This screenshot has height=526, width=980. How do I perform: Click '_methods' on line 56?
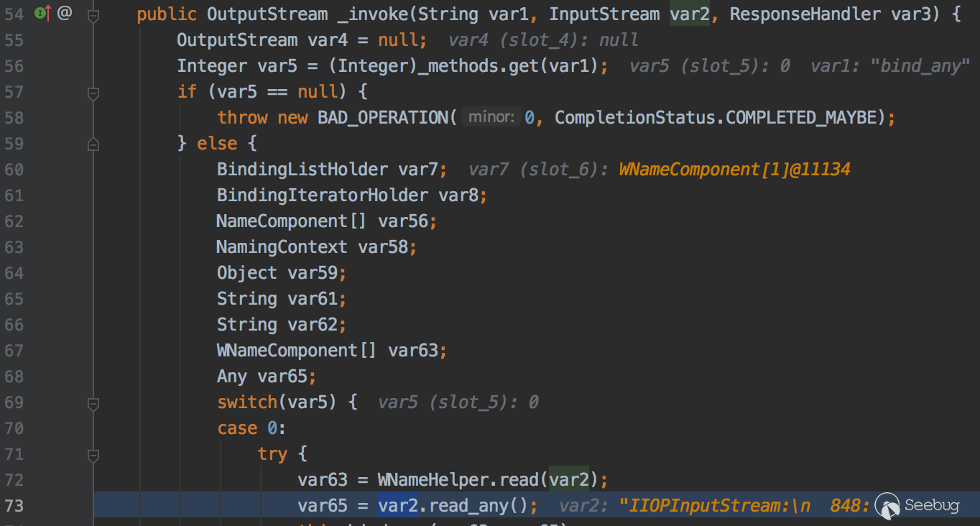454,65
